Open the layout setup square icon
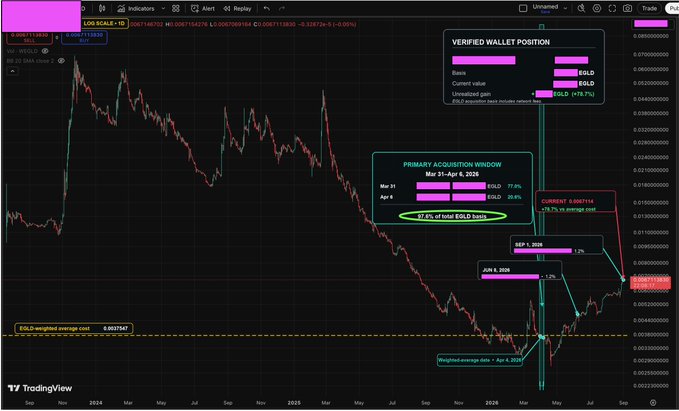Viewport: 679px width, 411px height. 523,8
